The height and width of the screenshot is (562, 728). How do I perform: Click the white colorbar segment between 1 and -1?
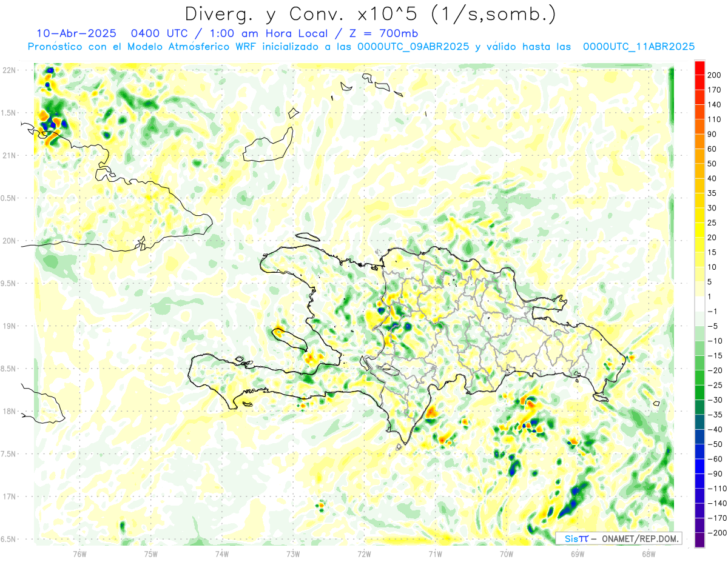[x=699, y=304]
